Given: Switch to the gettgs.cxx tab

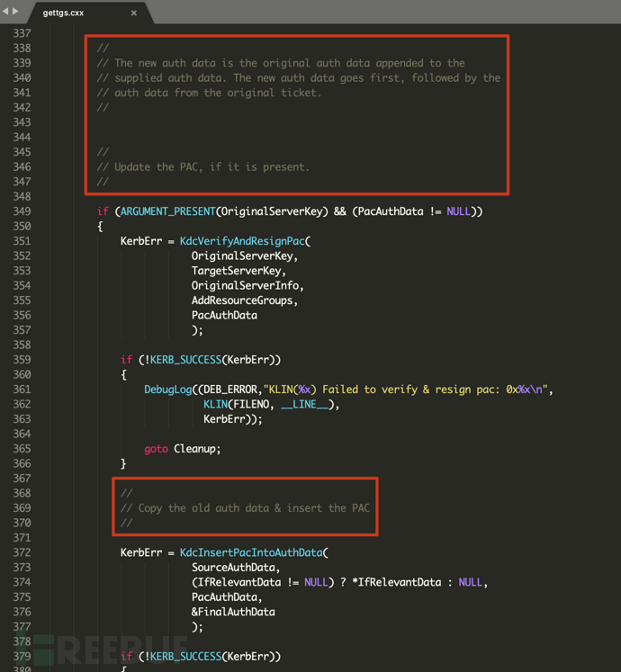Looking at the screenshot, I should pyautogui.click(x=63, y=13).
